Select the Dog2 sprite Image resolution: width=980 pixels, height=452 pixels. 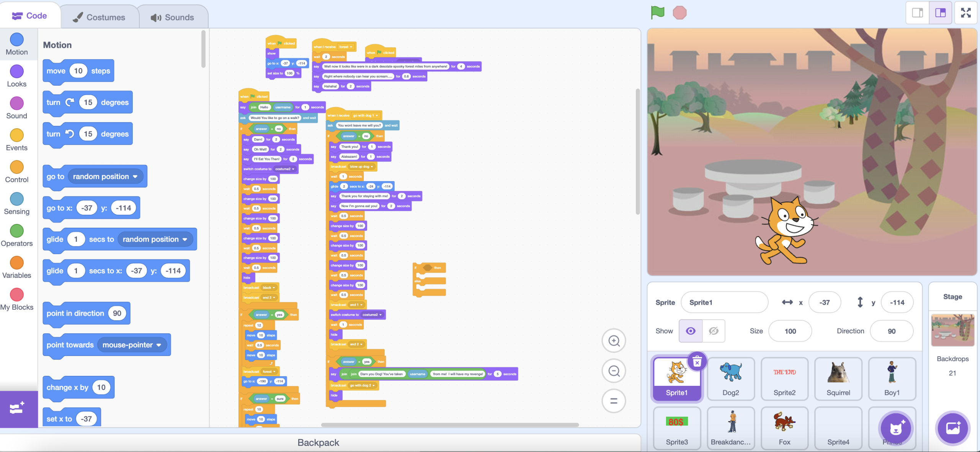731,379
